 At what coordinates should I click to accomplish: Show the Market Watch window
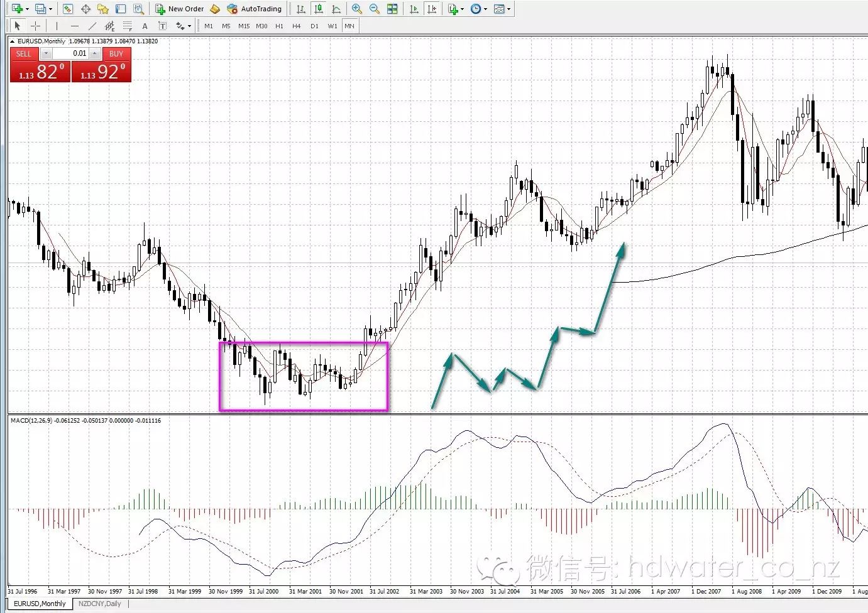(x=68, y=9)
